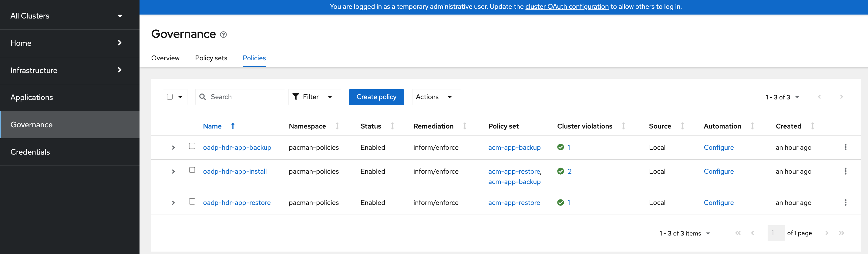Open the Actions dropdown menu

[x=436, y=97]
